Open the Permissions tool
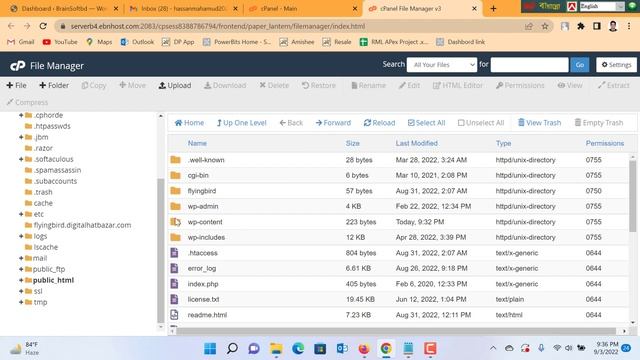This screenshot has width=640, height=360. pos(520,85)
